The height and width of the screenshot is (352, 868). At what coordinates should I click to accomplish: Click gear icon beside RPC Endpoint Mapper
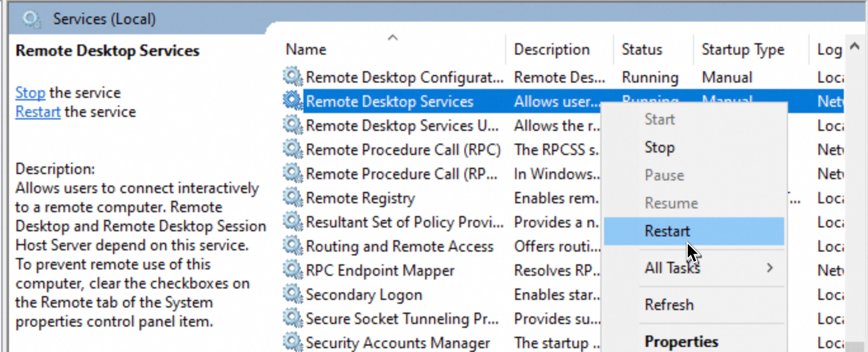293,271
